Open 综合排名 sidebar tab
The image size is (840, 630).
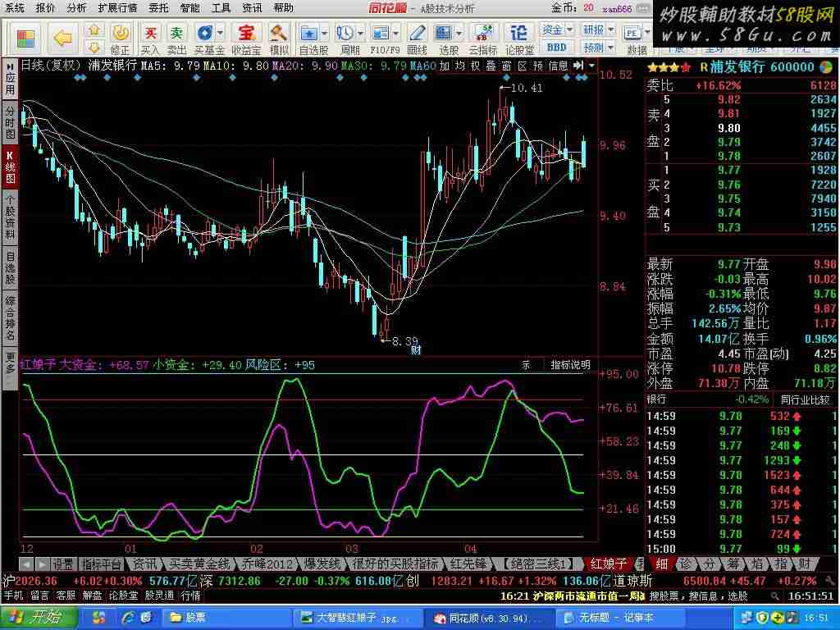(x=10, y=317)
